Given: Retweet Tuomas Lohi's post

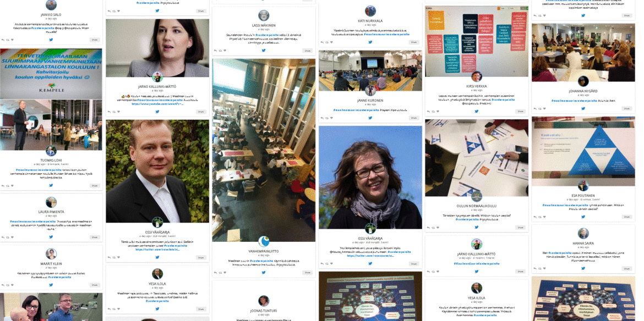Looking at the screenshot, I should pyautogui.click(x=7, y=186).
